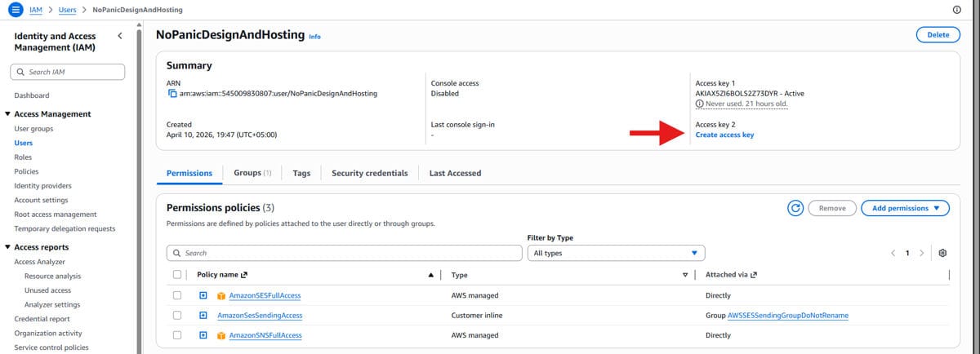The width and height of the screenshot is (980, 354).
Task: Click the Create access key link
Action: point(724,135)
